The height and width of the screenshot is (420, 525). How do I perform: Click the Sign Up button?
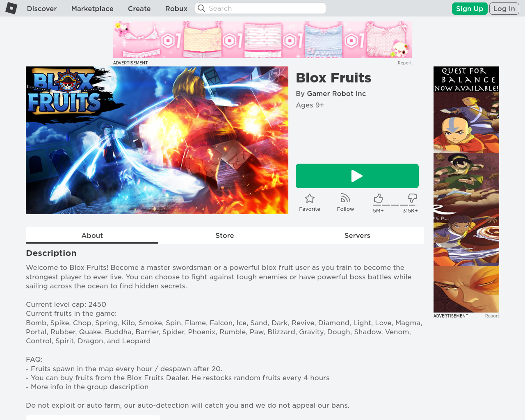coord(470,9)
